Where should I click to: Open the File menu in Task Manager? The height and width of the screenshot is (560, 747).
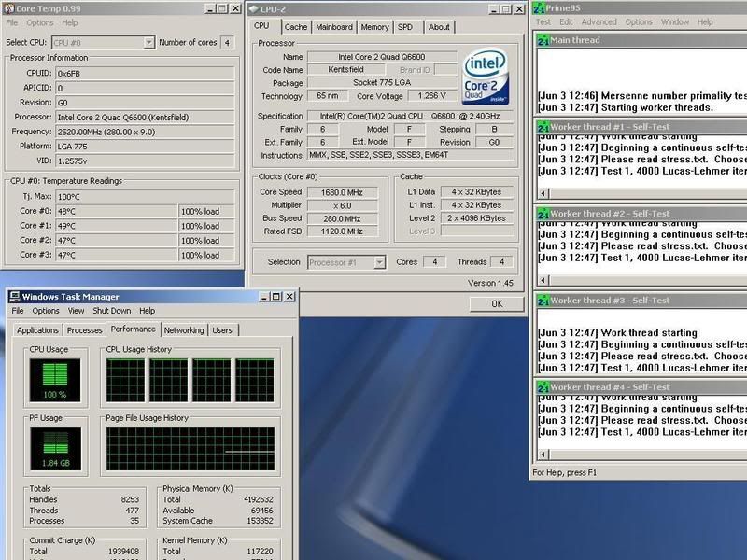pos(18,311)
